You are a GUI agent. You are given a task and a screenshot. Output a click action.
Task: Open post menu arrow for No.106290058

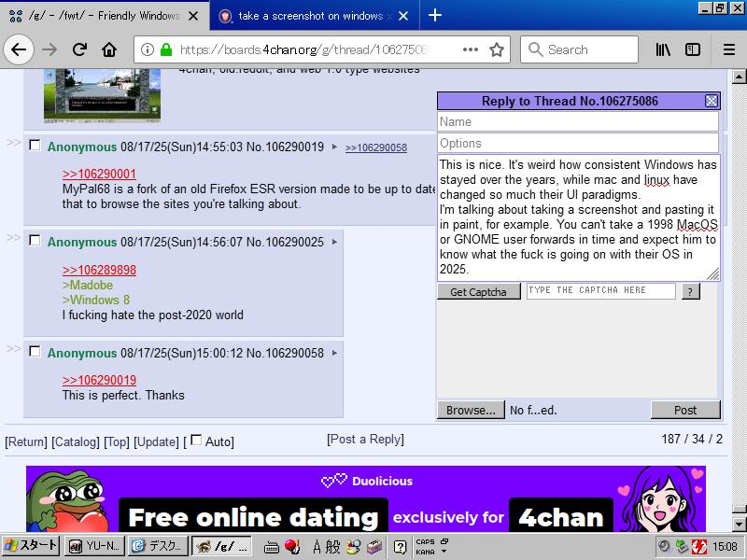point(334,353)
